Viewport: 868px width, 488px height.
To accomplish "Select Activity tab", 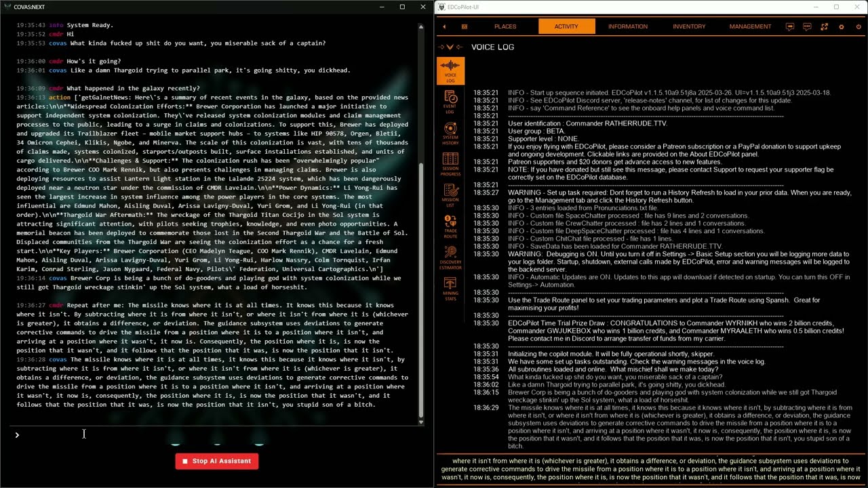I will pos(566,26).
